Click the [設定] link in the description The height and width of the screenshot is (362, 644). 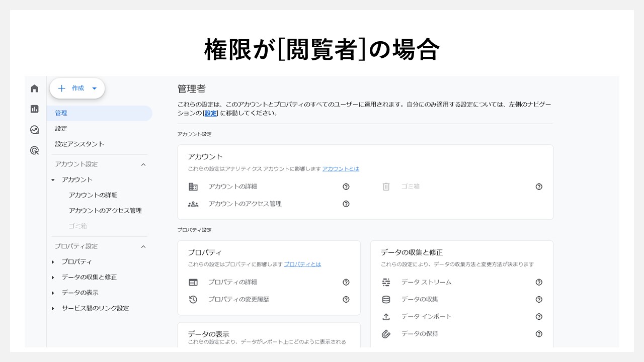pos(210,113)
